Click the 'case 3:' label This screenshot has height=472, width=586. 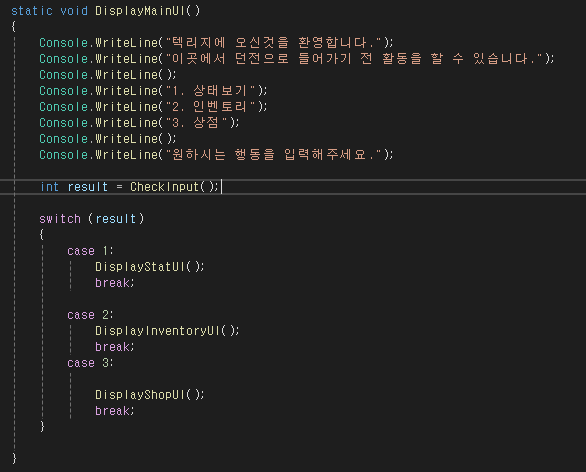pos(90,363)
